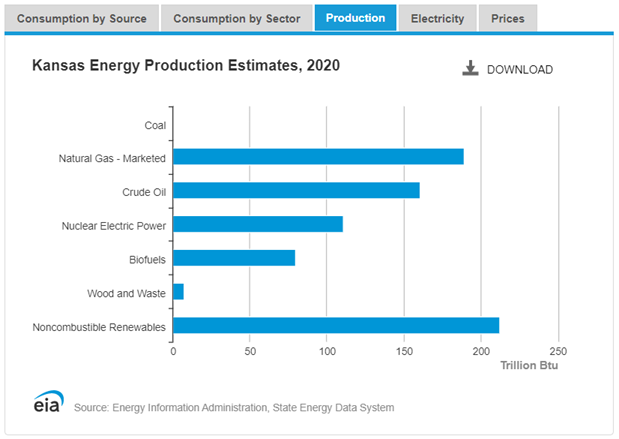Click the Noncombustible Renewables axis label
The width and height of the screenshot is (619, 439).
99,326
